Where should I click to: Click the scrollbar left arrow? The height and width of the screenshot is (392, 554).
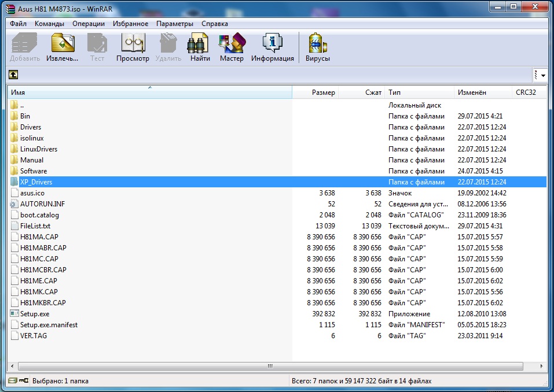[x=12, y=366]
